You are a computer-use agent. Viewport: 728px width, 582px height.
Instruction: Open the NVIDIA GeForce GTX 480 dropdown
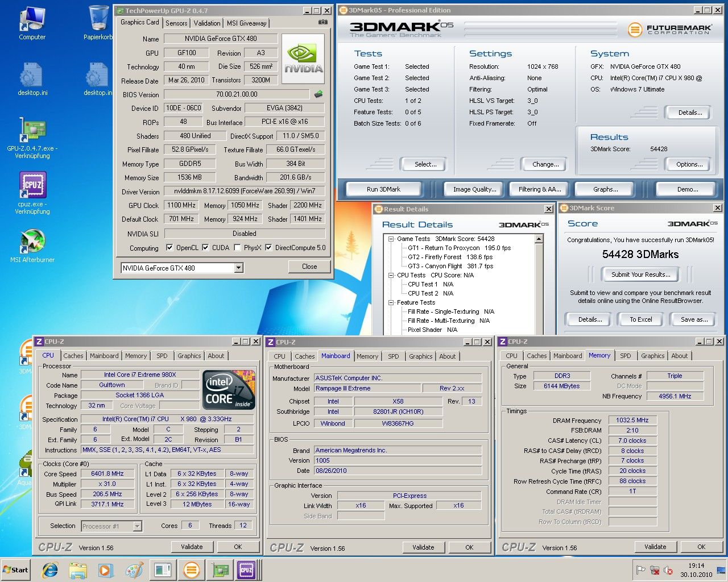tap(238, 268)
